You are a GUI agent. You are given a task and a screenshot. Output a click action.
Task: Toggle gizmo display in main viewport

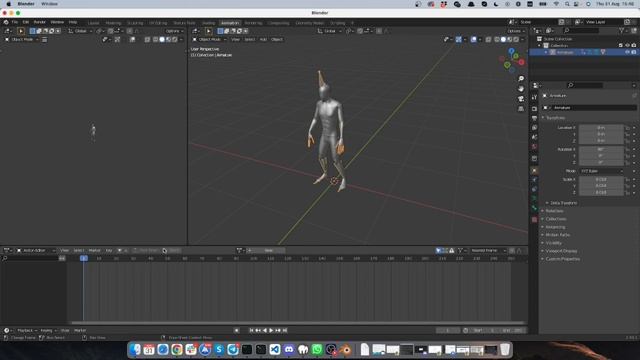[x=458, y=40]
